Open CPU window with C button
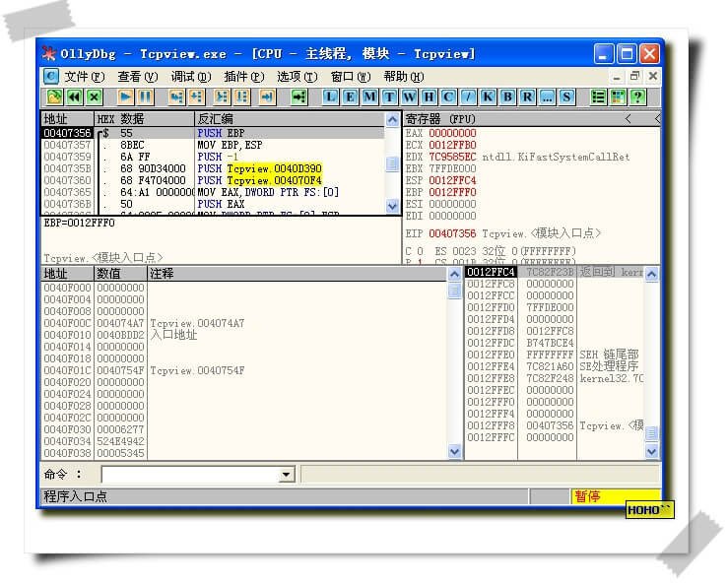728x583 pixels. pyautogui.click(x=448, y=97)
